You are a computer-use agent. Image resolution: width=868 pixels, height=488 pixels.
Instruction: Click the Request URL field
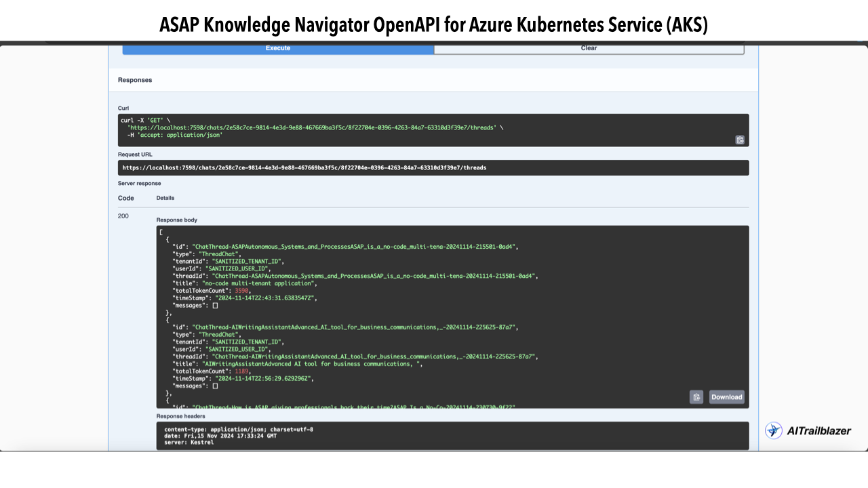click(434, 167)
